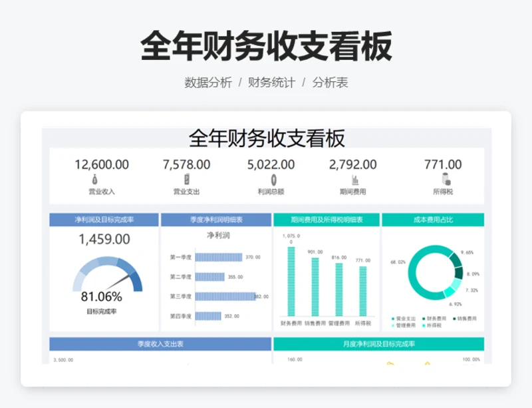Click the 68.02% donut label
The height and width of the screenshot is (408, 532).
point(398,262)
